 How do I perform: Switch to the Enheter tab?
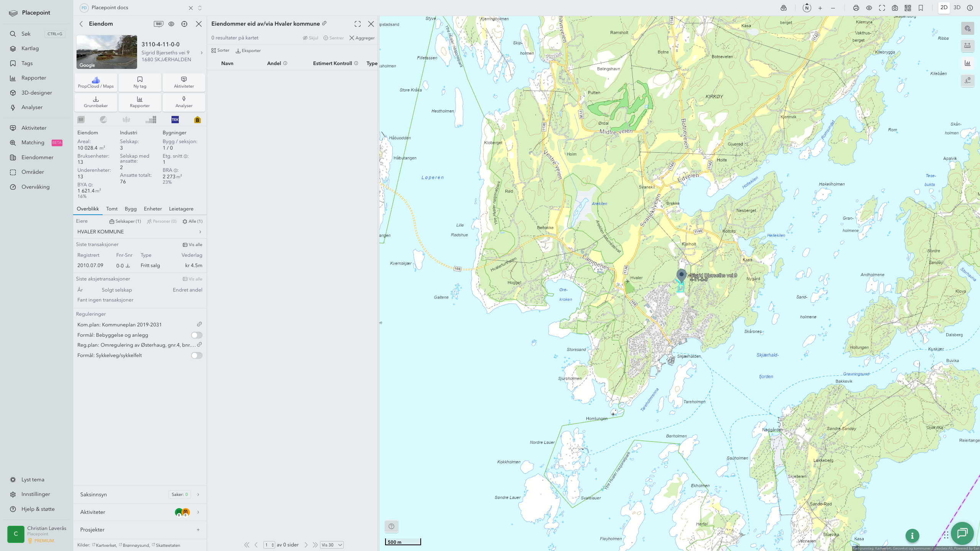pos(153,209)
